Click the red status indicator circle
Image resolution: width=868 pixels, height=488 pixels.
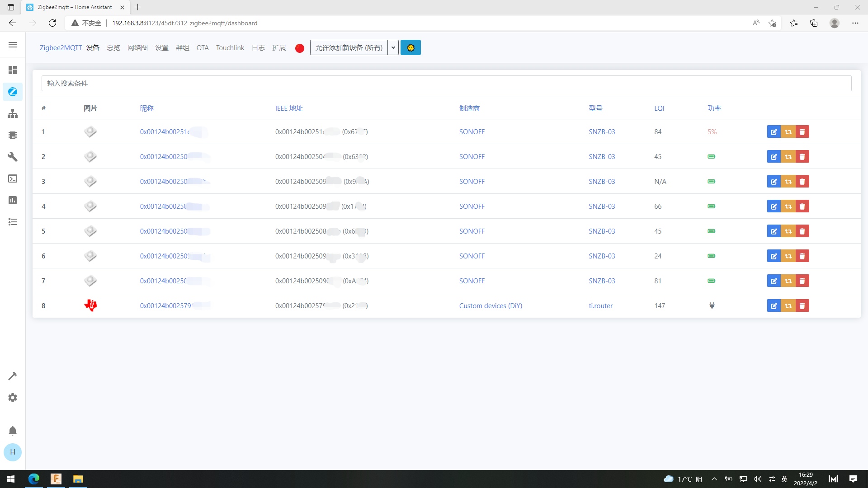pos(299,48)
